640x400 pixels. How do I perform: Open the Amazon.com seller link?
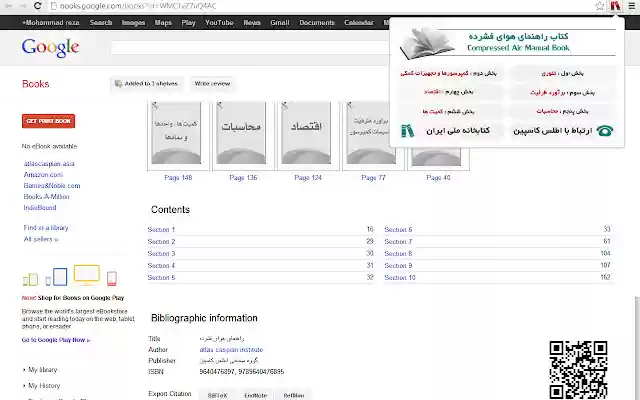[43, 175]
